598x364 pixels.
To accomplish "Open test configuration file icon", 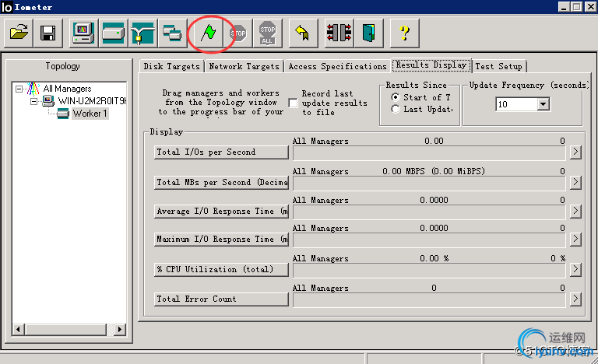I will [19, 33].
